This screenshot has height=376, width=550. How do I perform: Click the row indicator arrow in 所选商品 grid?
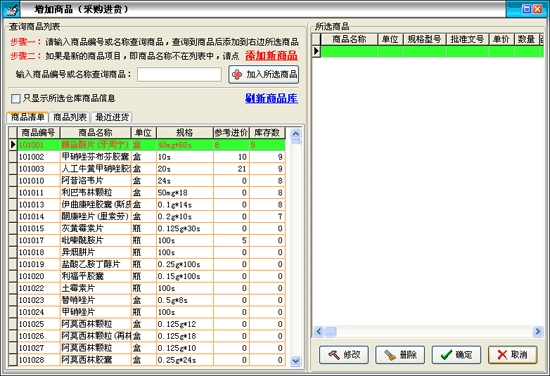pyautogui.click(x=316, y=51)
